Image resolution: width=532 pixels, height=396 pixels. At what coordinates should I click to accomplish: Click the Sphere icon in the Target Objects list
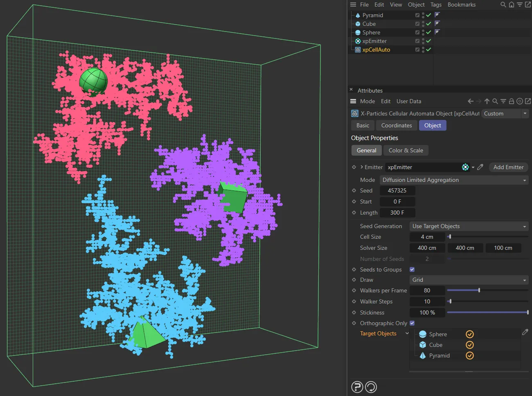tap(422, 334)
